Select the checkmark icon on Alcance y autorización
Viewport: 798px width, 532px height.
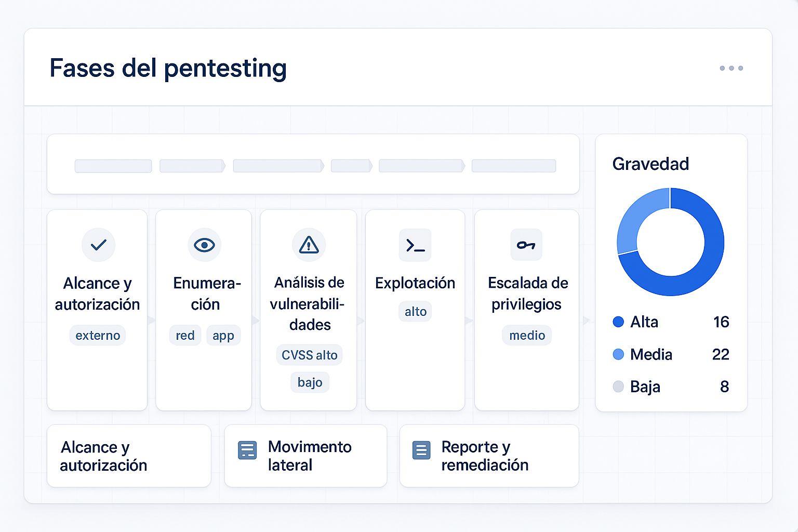pos(98,245)
